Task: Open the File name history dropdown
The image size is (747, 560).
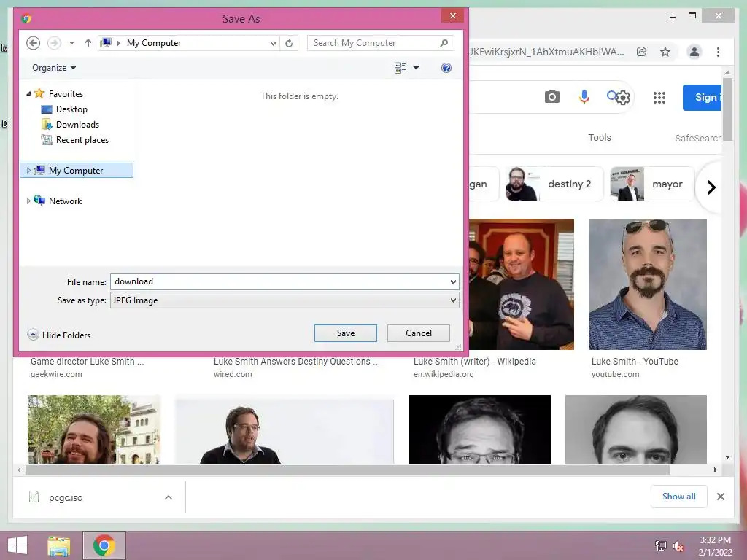Action: 453,282
